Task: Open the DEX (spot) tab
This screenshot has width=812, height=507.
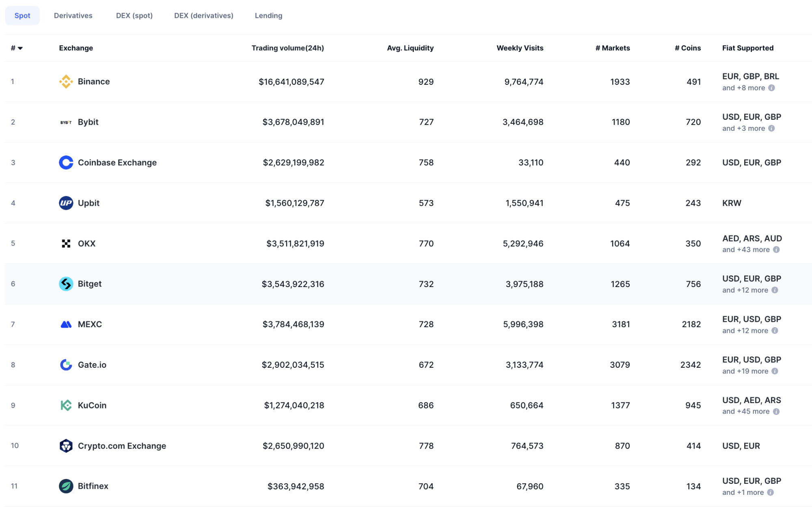Action: (x=134, y=15)
